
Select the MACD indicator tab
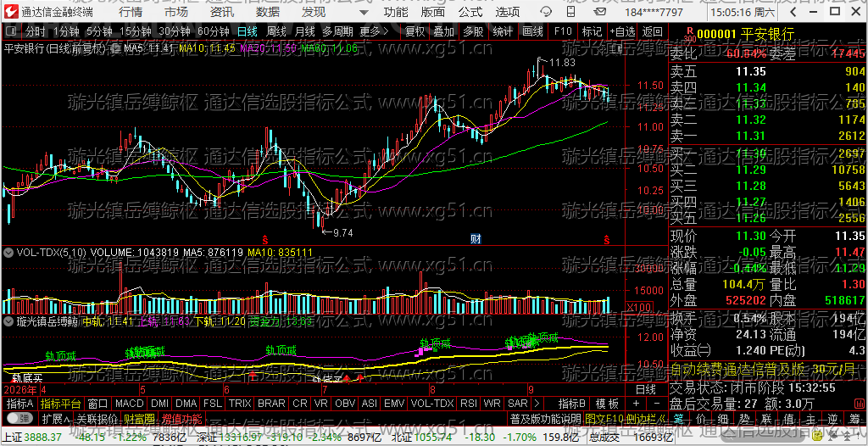tap(129, 404)
